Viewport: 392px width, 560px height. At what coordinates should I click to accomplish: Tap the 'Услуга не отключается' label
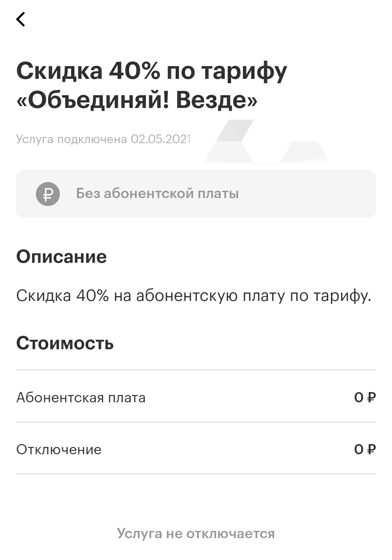pos(196,533)
